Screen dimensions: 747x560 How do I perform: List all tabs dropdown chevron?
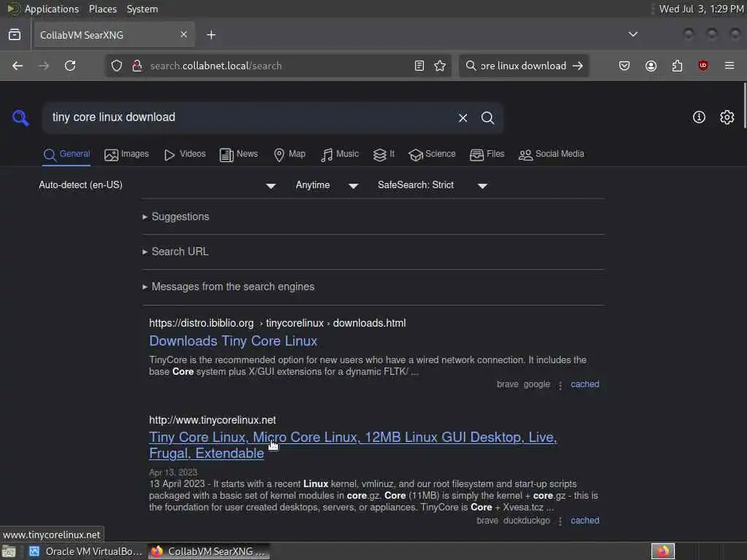coord(632,34)
